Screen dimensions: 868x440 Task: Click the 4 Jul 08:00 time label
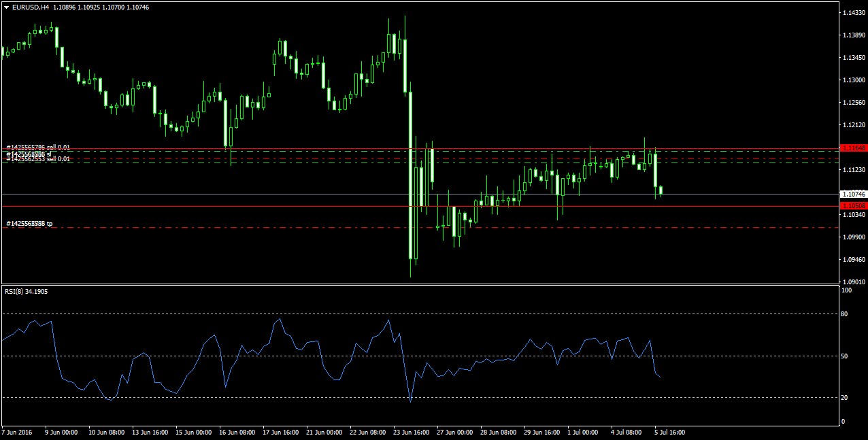click(x=627, y=432)
